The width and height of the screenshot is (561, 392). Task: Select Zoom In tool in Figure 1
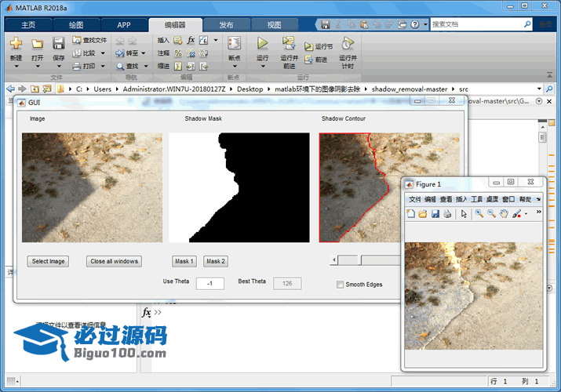coord(479,214)
